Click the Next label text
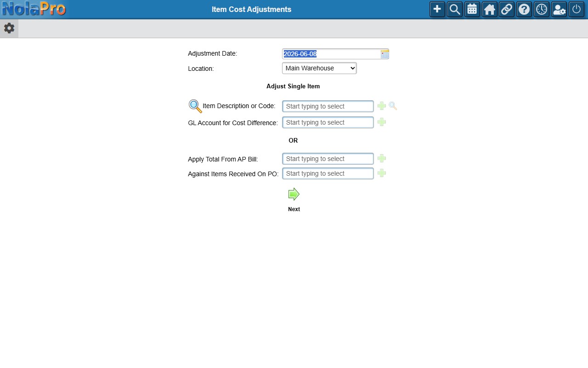This screenshot has width=588, height=368. [294, 209]
